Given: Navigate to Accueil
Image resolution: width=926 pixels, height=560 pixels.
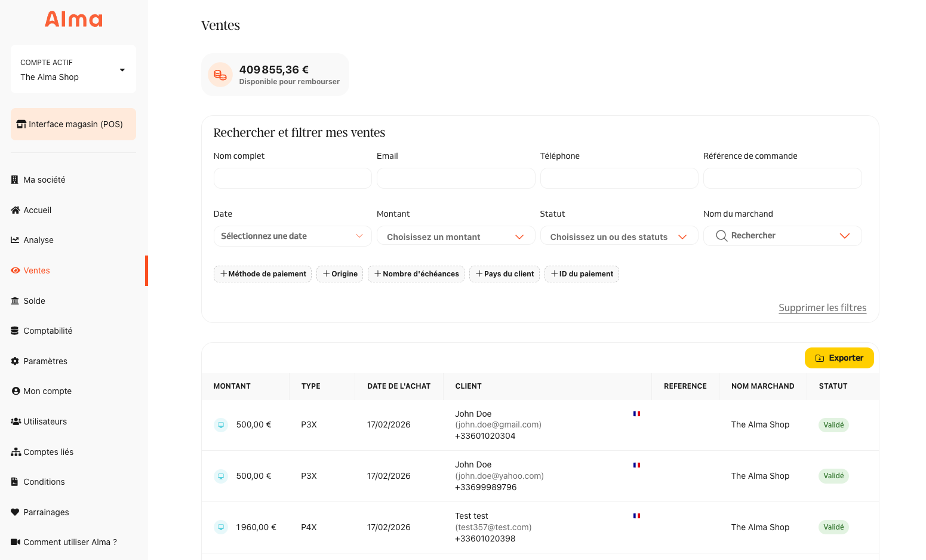Looking at the screenshot, I should click(x=37, y=210).
